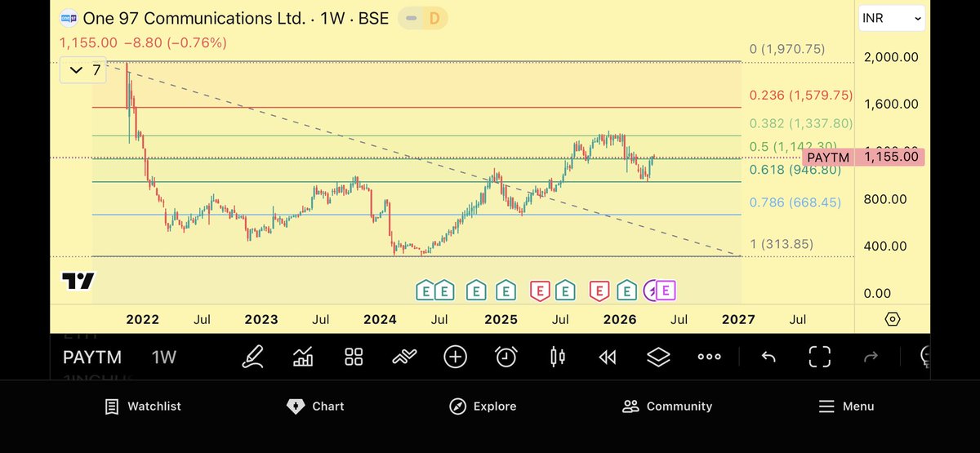
Task: Tap the purple E earnings marker
Action: [666, 289]
